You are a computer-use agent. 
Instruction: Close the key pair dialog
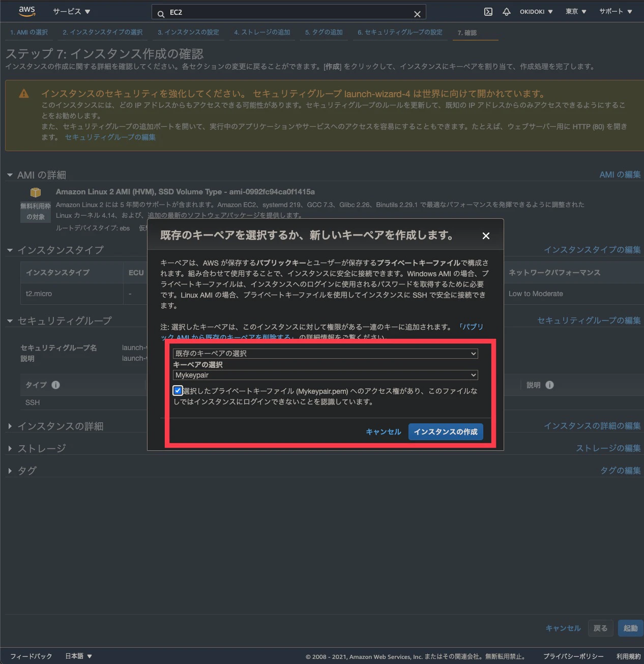pyautogui.click(x=486, y=236)
